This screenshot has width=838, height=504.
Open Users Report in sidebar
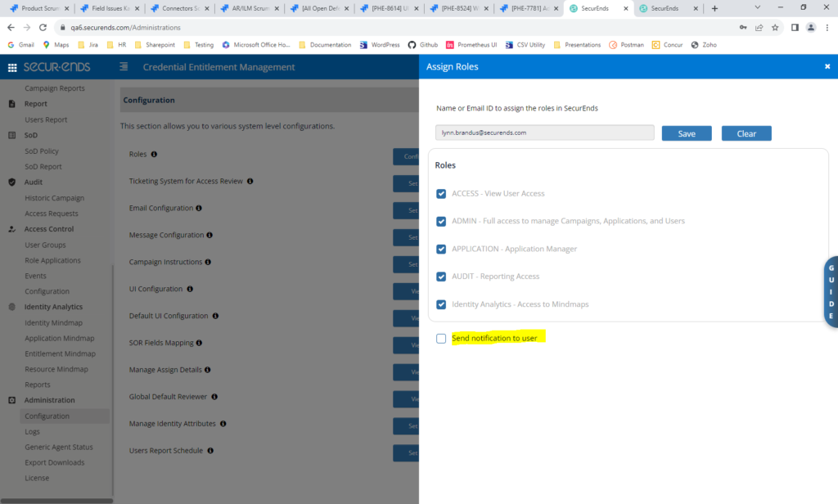click(46, 119)
